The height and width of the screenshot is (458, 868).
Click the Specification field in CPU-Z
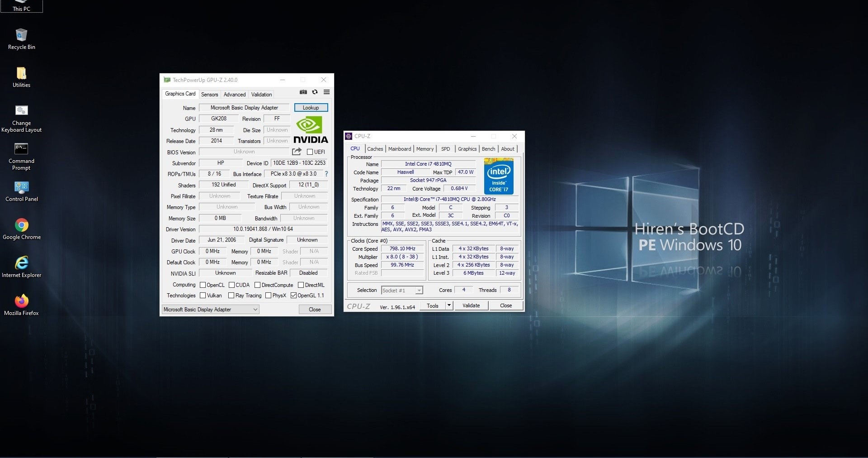(x=450, y=199)
